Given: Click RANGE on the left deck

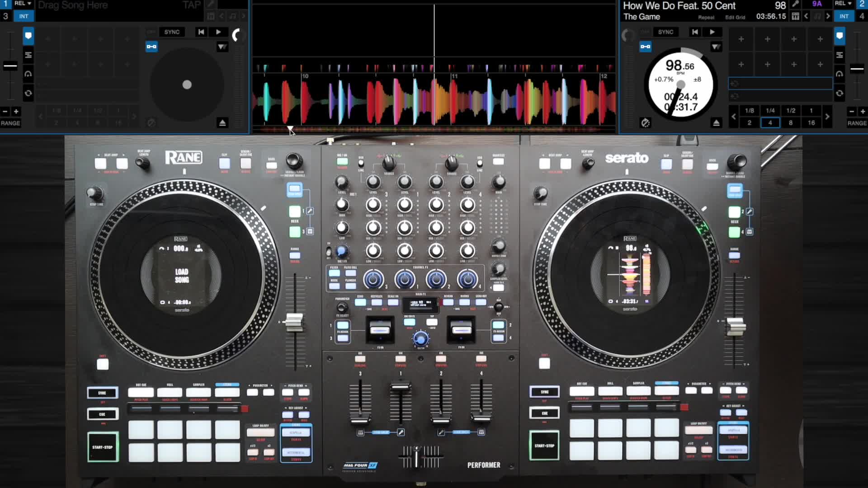Looking at the screenshot, I should click(10, 123).
